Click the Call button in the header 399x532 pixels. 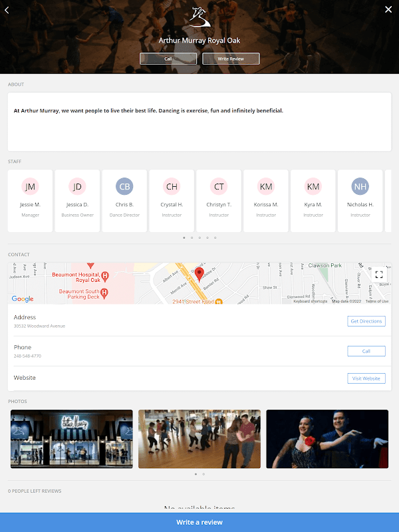pyautogui.click(x=168, y=59)
